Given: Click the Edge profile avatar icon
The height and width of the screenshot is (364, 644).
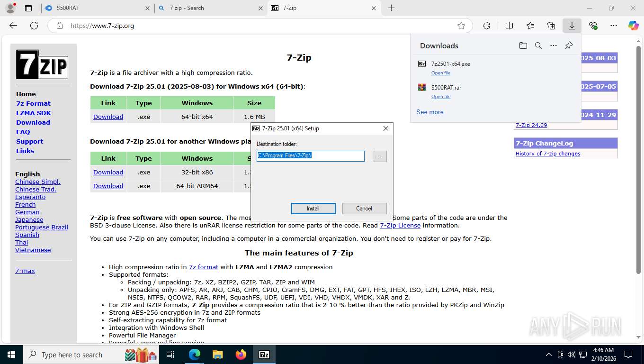Looking at the screenshot, I should coord(10,8).
